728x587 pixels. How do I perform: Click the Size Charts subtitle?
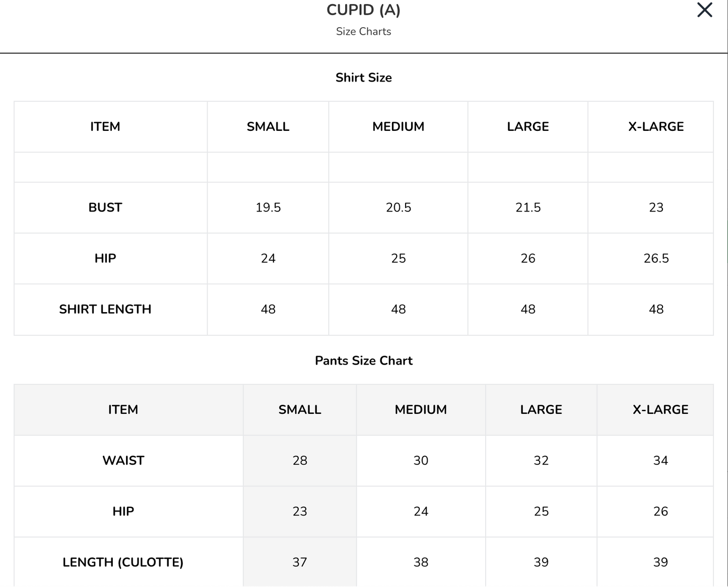(364, 31)
